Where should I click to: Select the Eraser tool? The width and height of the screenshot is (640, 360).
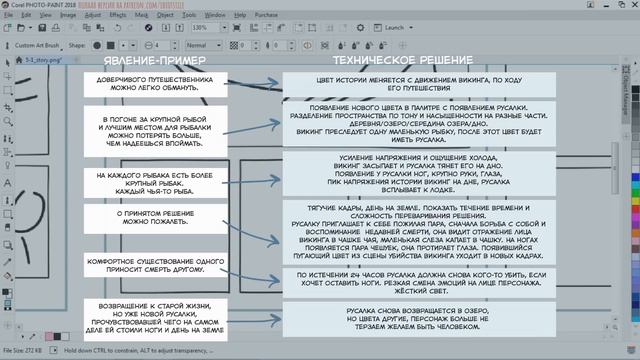7,227
